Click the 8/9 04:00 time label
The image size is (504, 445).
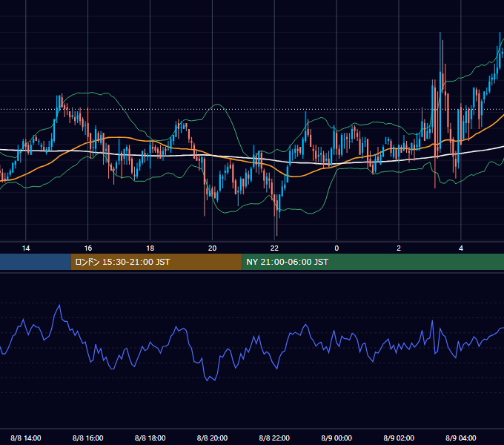pos(461,438)
